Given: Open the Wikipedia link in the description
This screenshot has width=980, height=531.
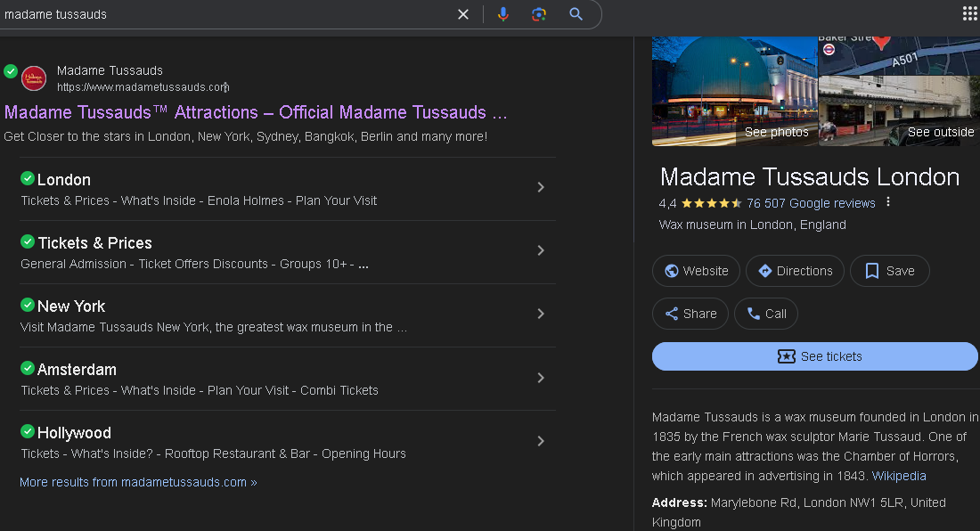Looking at the screenshot, I should point(899,476).
